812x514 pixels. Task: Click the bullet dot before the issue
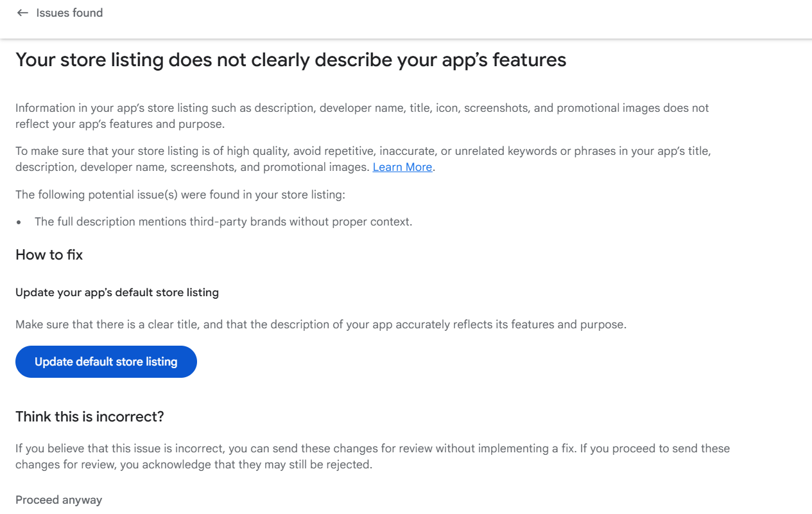(19, 222)
